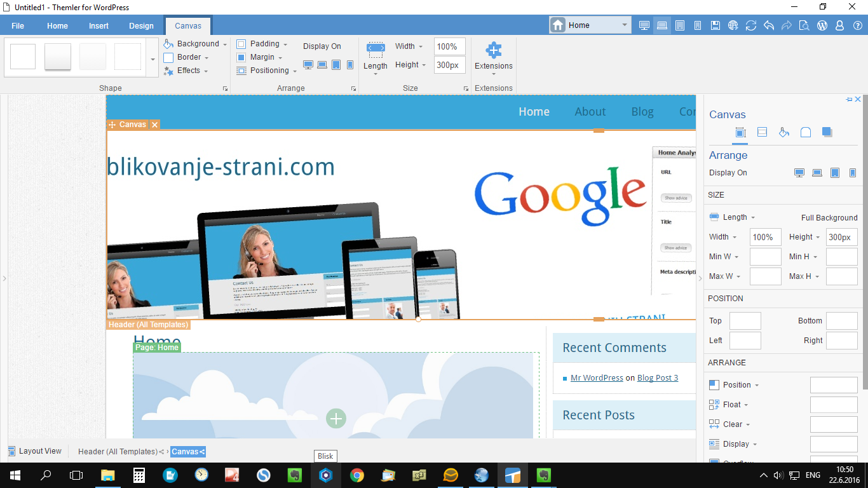Select the second shadowed shape style swatch
868x488 pixels.
(58, 57)
